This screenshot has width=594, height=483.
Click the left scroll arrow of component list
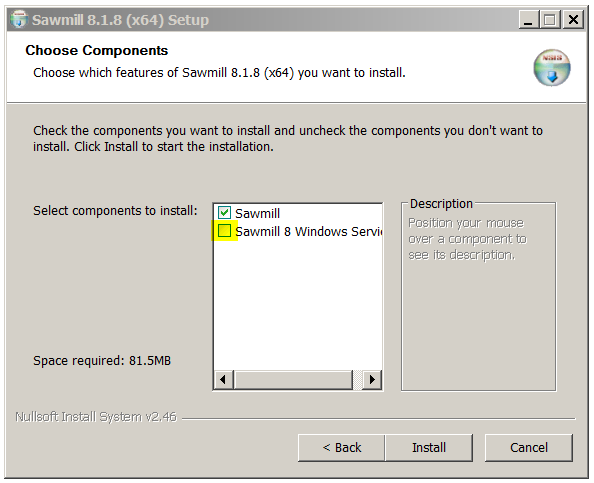click(x=224, y=379)
